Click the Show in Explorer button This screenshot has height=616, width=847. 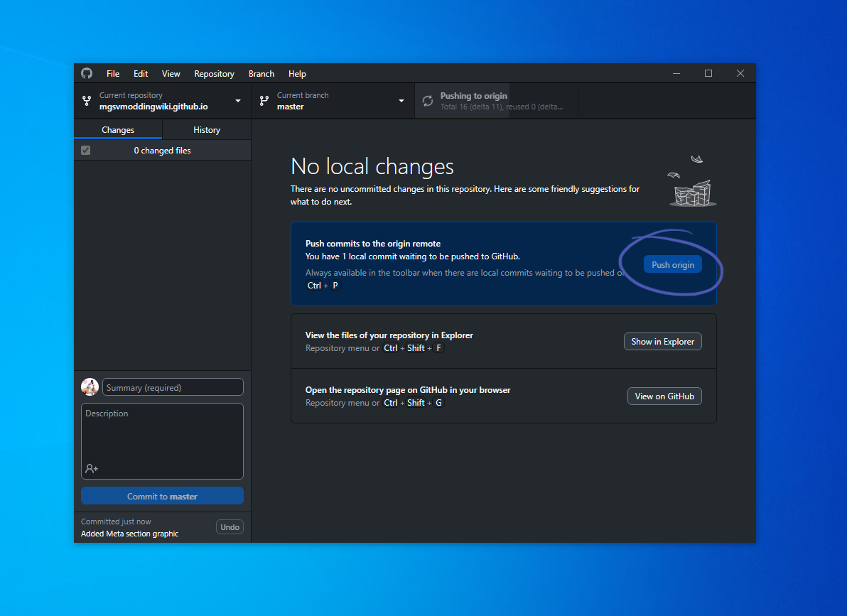(663, 342)
